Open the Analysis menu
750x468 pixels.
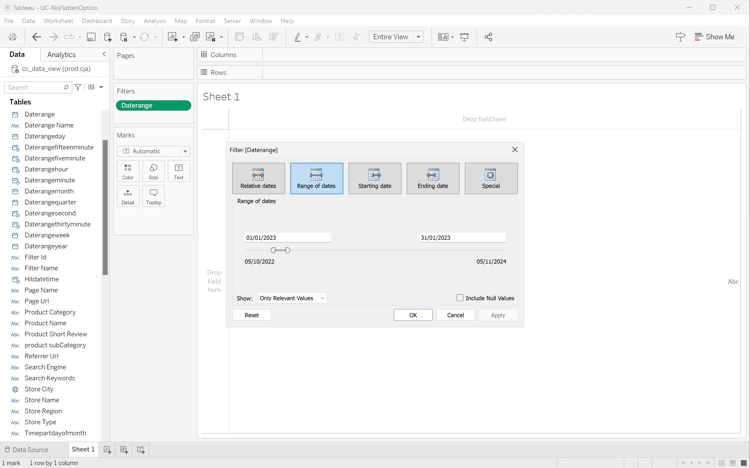[x=154, y=20]
